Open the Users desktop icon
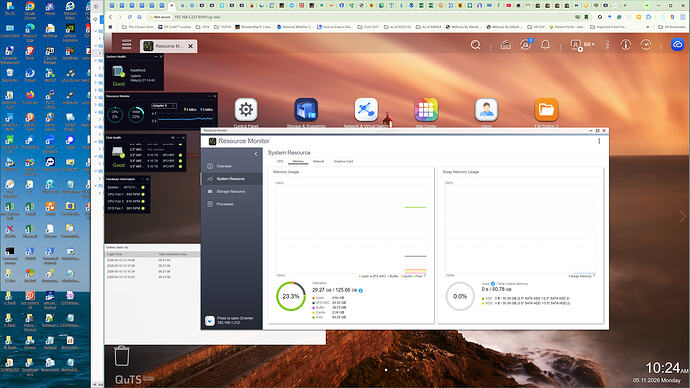The image size is (690, 388). pyautogui.click(x=486, y=110)
